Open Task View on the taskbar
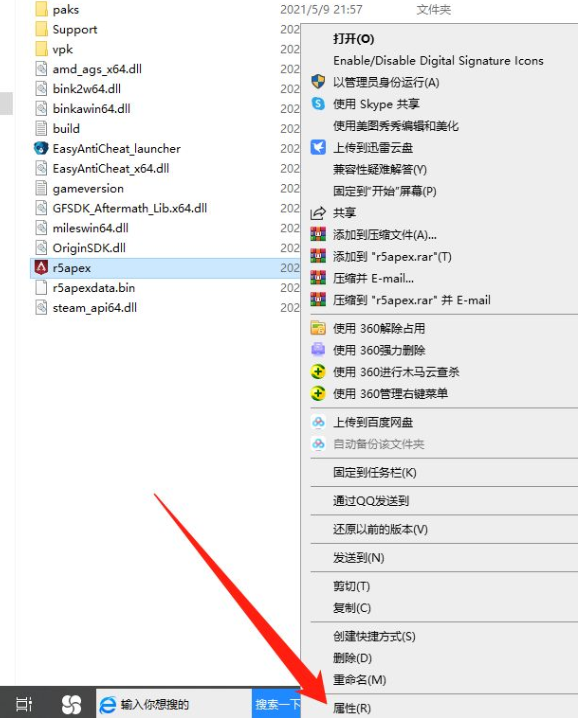The width and height of the screenshot is (578, 718). click(24, 704)
